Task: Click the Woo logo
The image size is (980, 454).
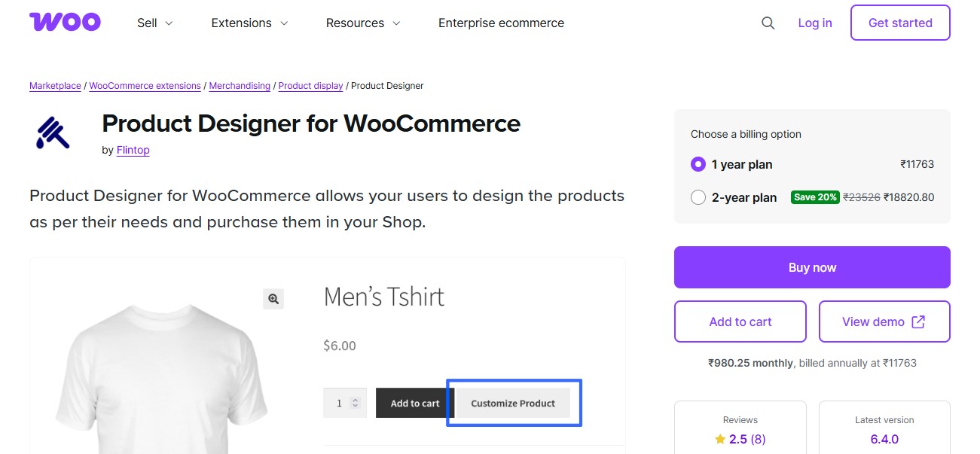Action: point(65,22)
